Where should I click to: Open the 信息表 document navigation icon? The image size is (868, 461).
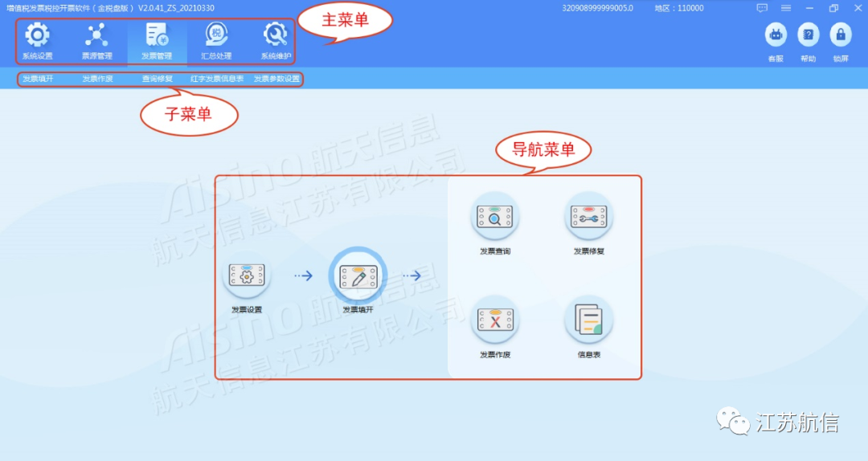click(589, 320)
